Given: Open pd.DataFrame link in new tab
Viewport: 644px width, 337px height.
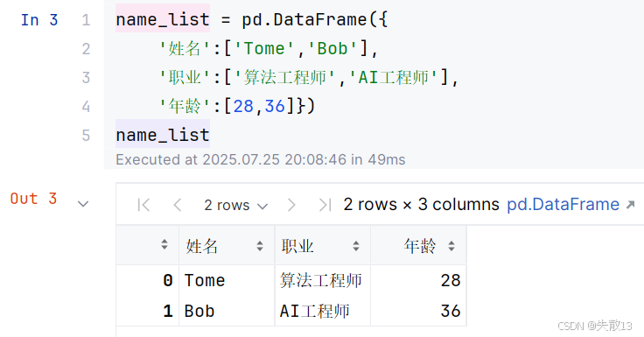Looking at the screenshot, I should pyautogui.click(x=570, y=204).
